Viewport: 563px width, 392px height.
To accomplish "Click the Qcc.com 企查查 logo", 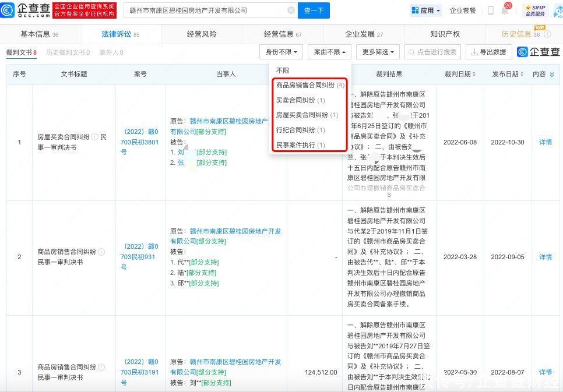I will pos(26,10).
